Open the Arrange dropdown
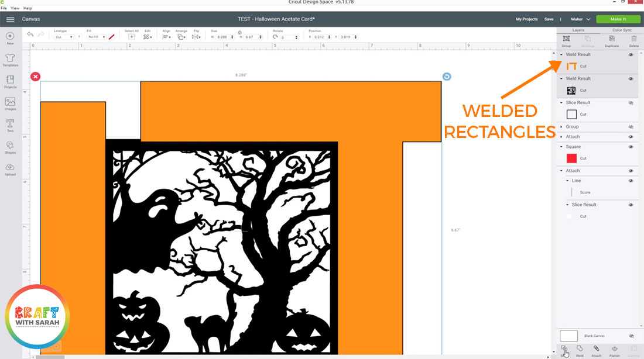644x359 pixels. 181,37
